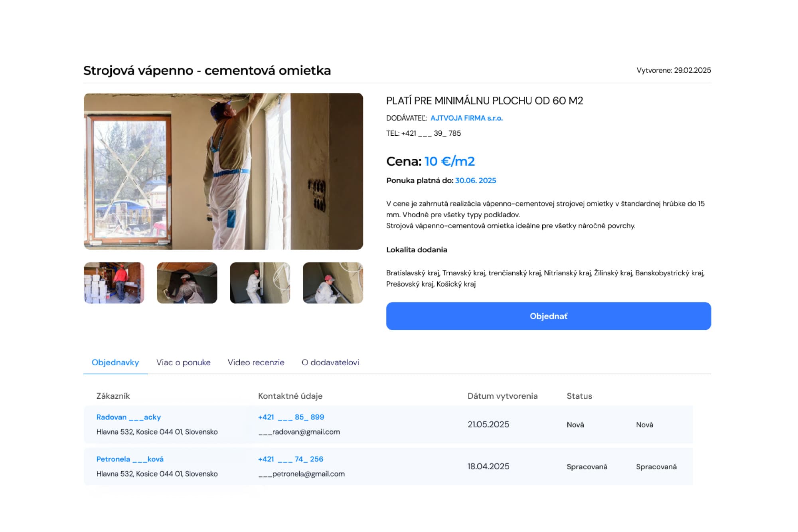
Task: Select thumbnail showing stacked white bags
Action: (x=114, y=283)
